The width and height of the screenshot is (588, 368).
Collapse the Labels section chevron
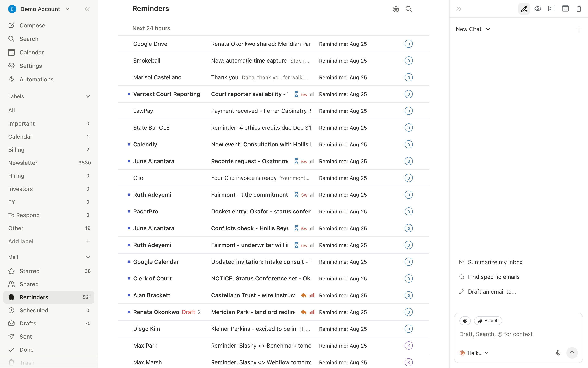[x=88, y=97]
